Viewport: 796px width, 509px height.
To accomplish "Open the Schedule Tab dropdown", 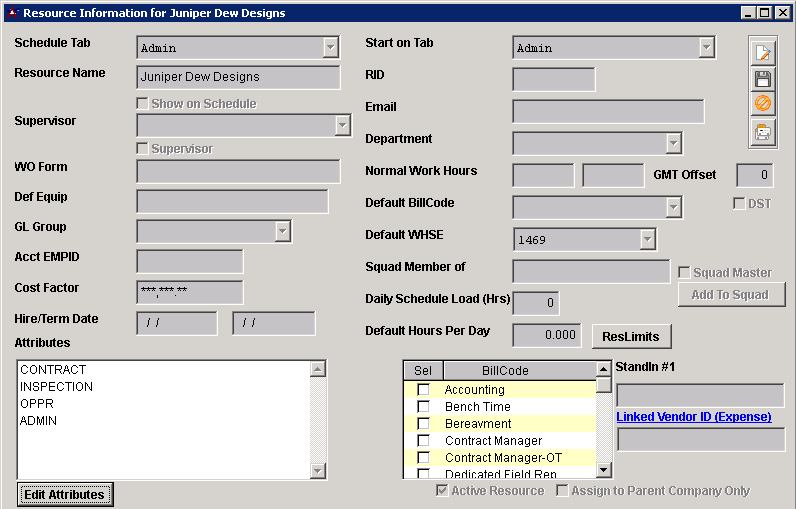I will 331,48.
